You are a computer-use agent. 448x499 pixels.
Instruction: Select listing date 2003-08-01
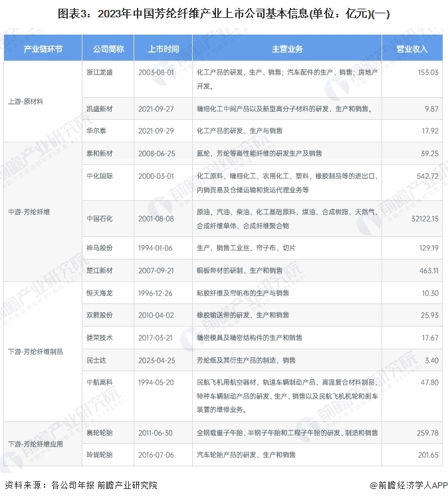156,73
